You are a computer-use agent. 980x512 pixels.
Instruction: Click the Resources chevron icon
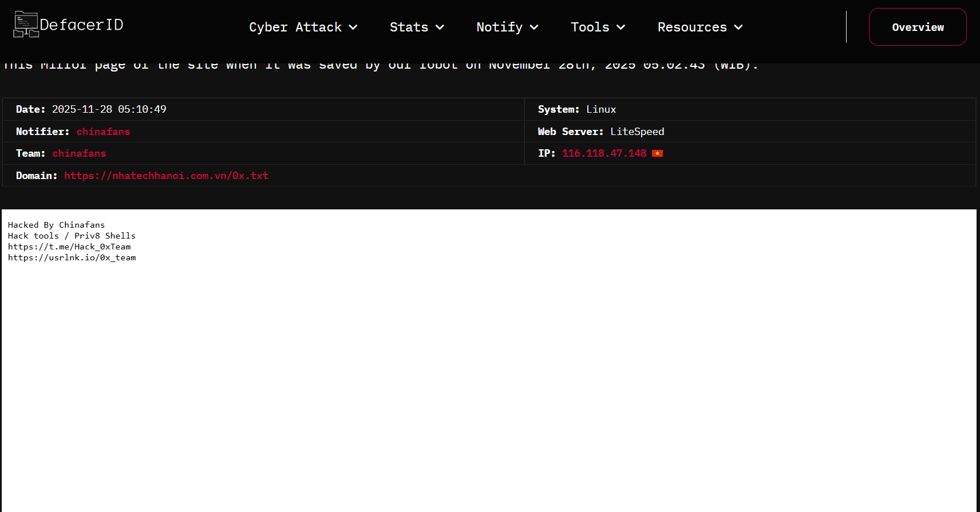(x=738, y=27)
